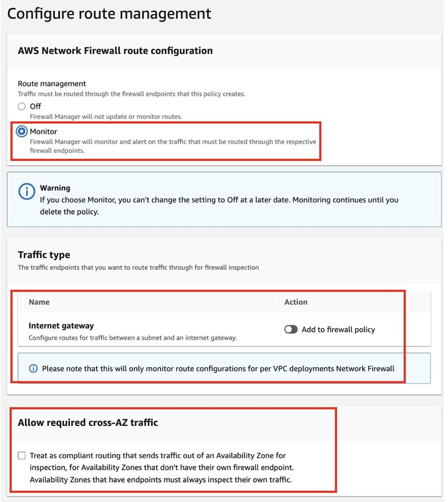Click the bold 'Warning' title text
The width and height of the screenshot is (448, 502).
(55, 188)
